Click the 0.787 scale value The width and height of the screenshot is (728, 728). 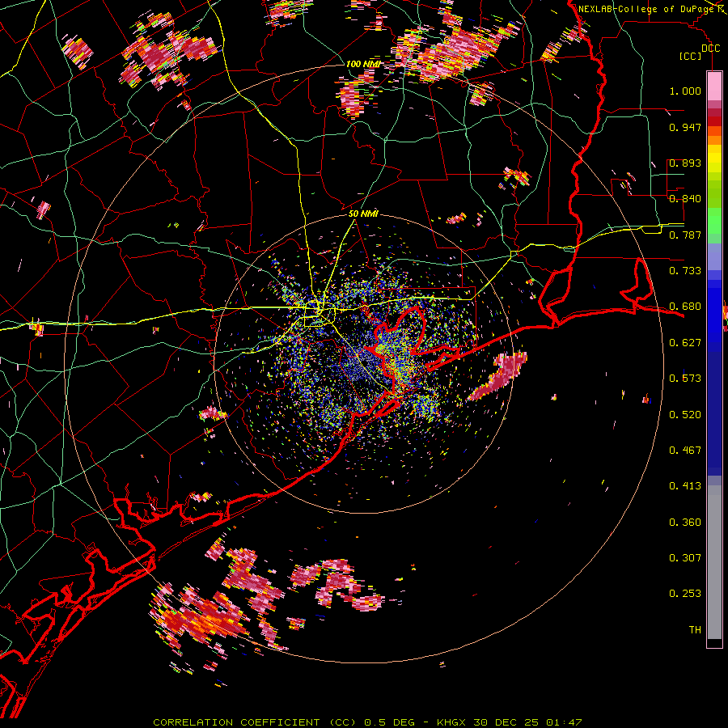click(x=685, y=235)
